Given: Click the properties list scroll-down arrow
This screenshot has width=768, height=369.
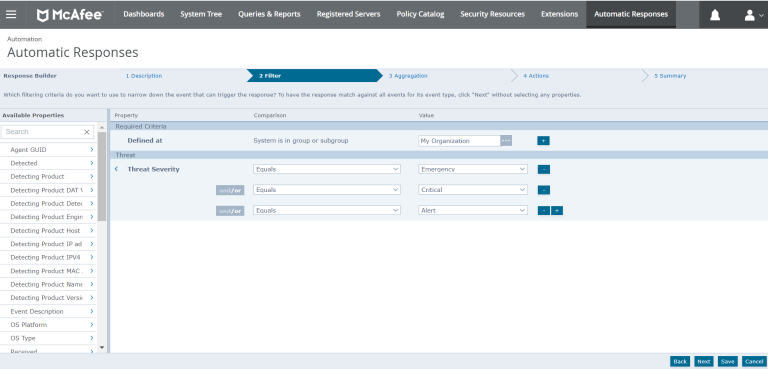Looking at the screenshot, I should click(102, 347).
